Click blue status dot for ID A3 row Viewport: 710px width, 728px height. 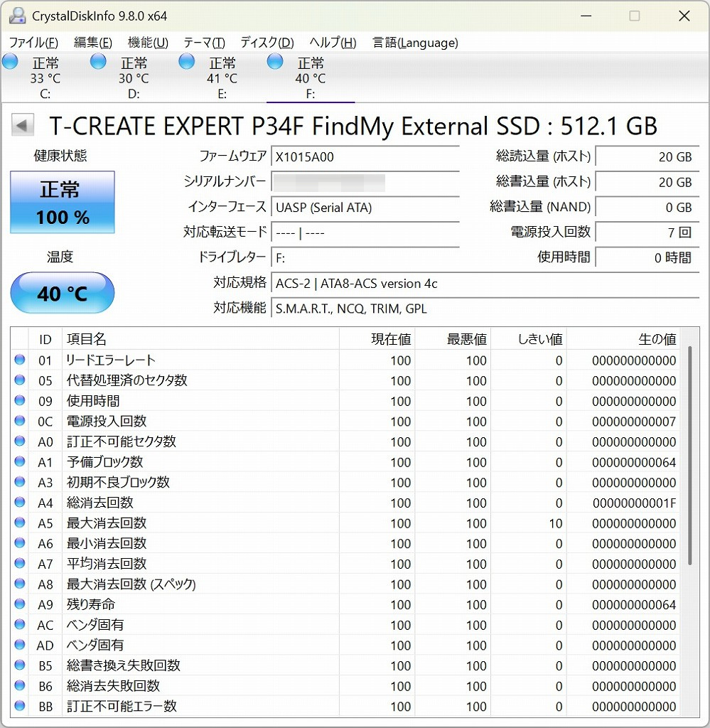click(19, 482)
